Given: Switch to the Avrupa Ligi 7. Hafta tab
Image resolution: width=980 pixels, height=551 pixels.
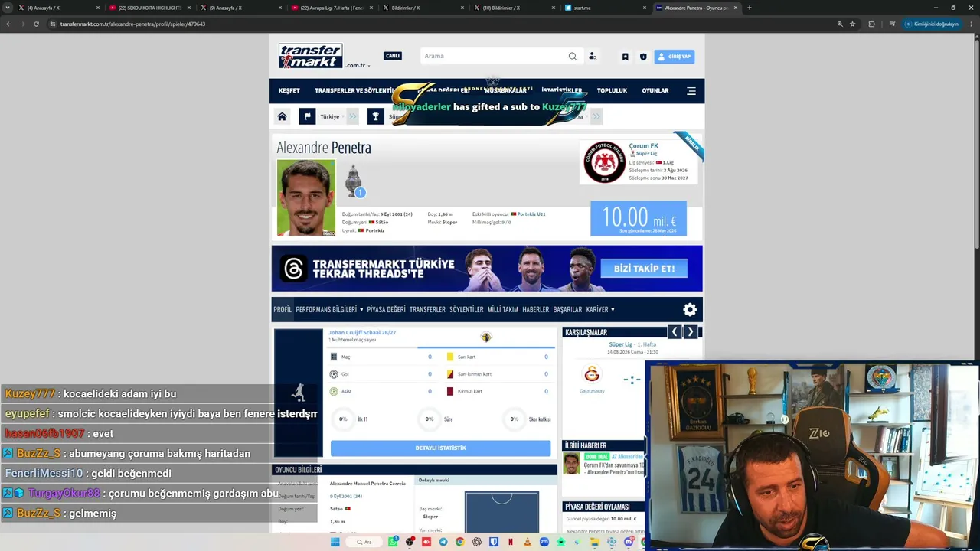Looking at the screenshot, I should (x=332, y=8).
